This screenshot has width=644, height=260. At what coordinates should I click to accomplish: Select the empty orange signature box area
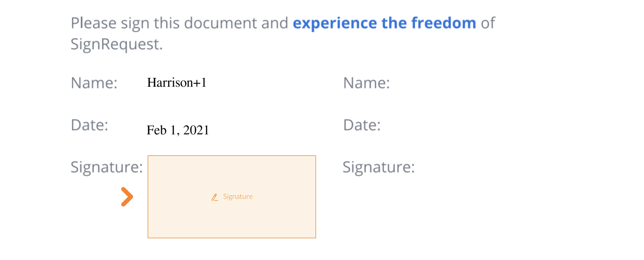[x=232, y=197]
